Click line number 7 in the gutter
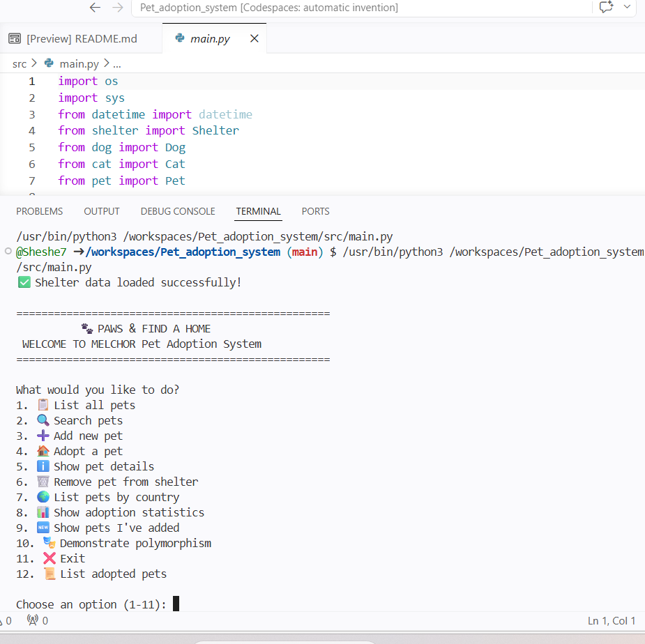The width and height of the screenshot is (645, 644). coord(32,181)
